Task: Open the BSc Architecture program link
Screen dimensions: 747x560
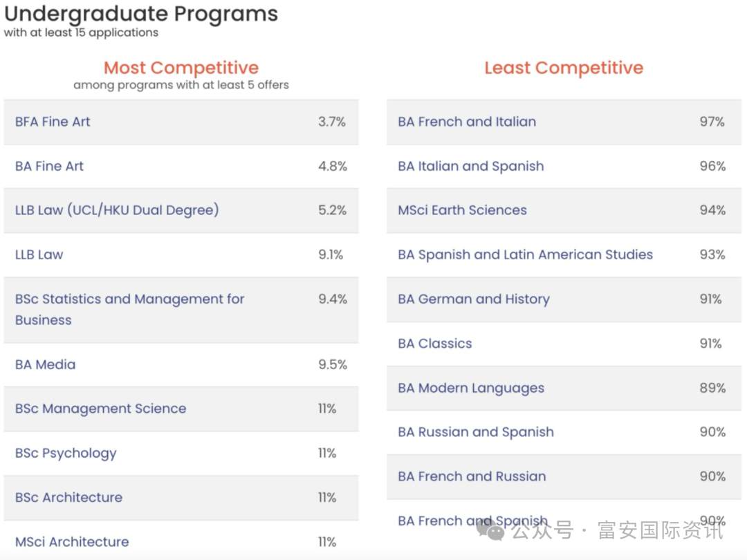Action: (x=68, y=497)
